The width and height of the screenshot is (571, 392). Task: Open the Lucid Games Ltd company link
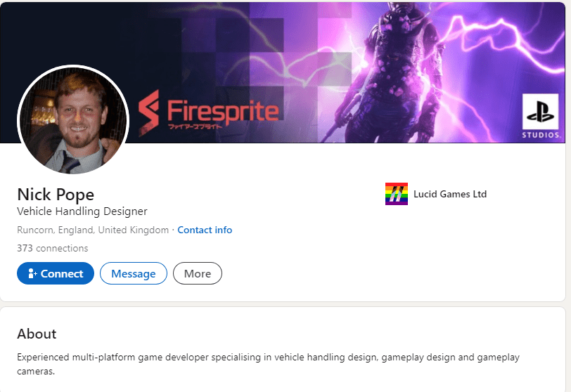pos(450,194)
